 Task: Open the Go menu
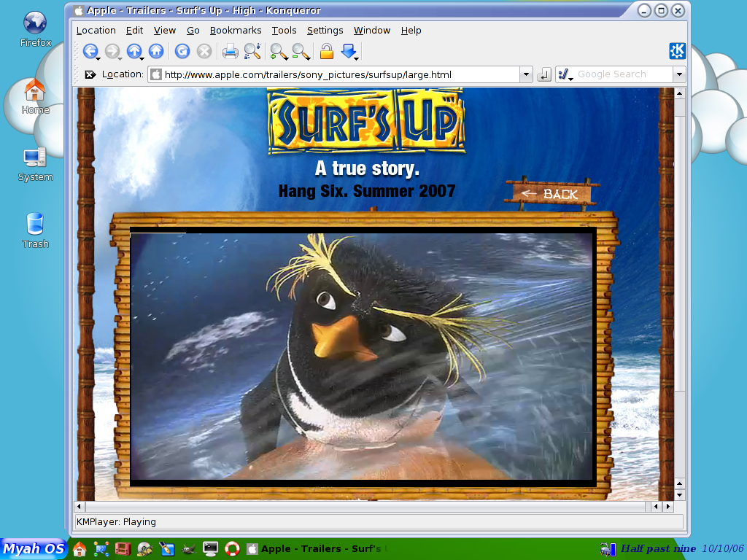tap(193, 31)
